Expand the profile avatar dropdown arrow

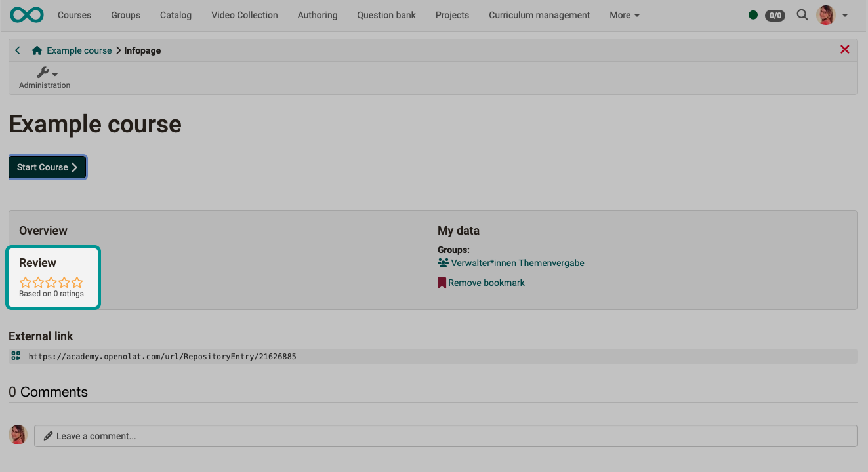(x=844, y=15)
